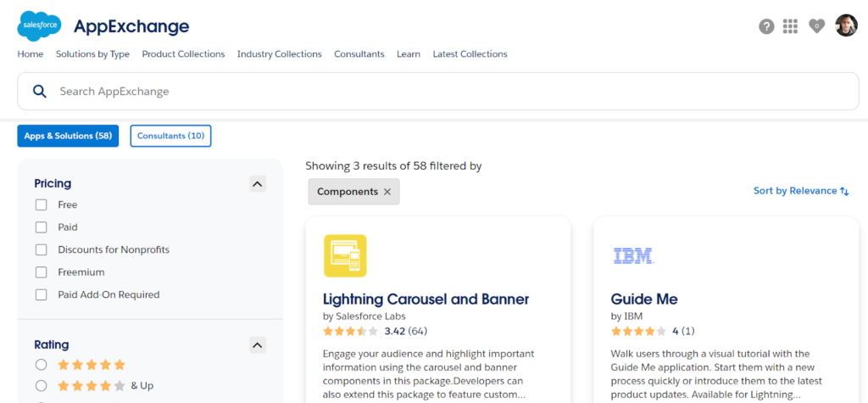
Task: Open Industry Collections menu
Action: (280, 54)
